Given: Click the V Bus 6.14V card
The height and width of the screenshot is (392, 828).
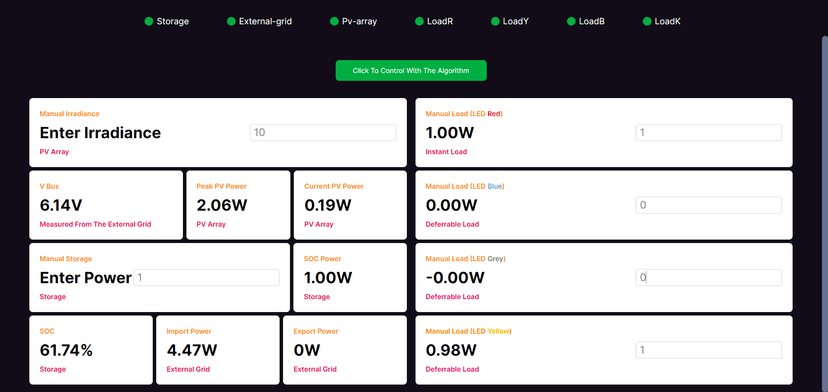Looking at the screenshot, I should [106, 205].
